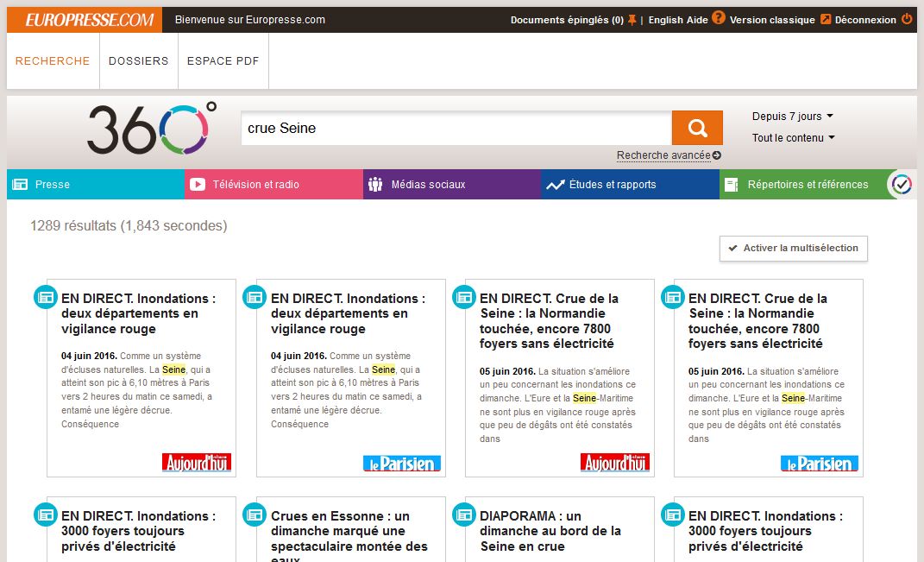The width and height of the screenshot is (924, 562).
Task: Open help using the question mark icon
Action: tap(719, 17)
